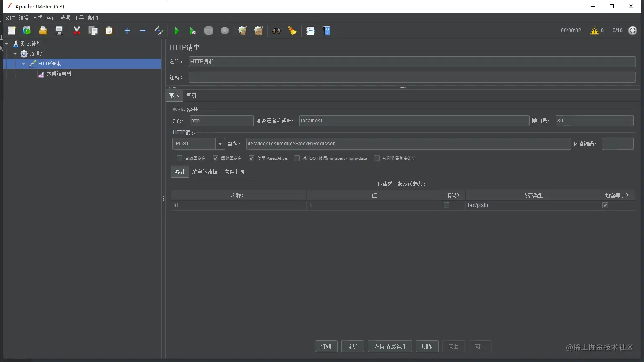644x362 pixels.
Task: Select the 察看结果树 tree node
Action: point(59,74)
